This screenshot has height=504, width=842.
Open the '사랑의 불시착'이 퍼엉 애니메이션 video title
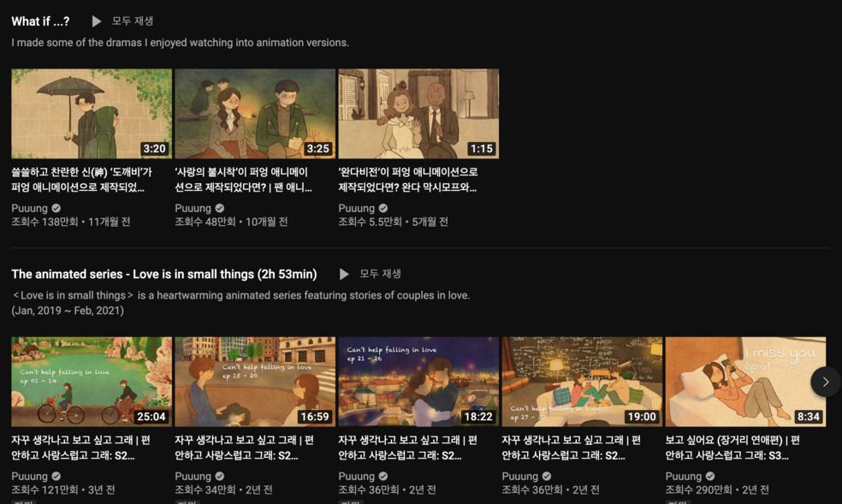click(x=243, y=180)
